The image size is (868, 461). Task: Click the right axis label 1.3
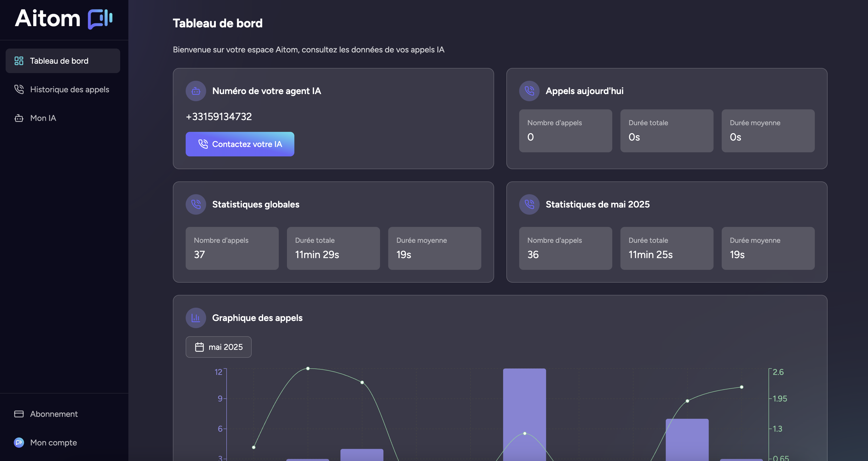777,429
